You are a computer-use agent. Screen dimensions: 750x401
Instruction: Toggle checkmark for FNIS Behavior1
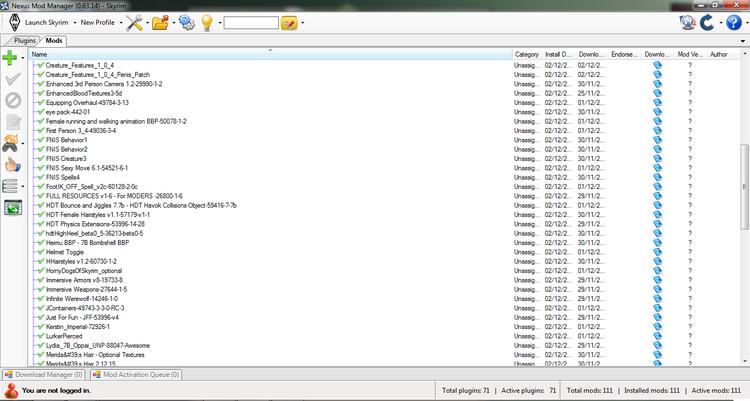41,140
